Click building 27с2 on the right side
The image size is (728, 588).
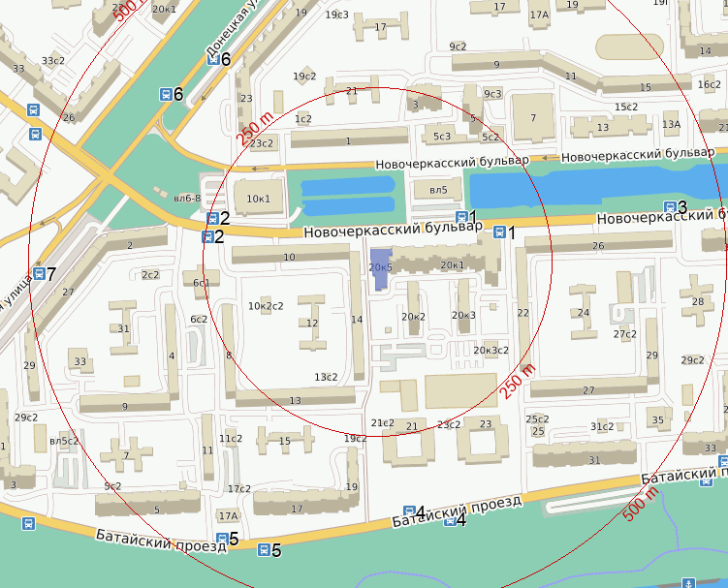coord(624,334)
